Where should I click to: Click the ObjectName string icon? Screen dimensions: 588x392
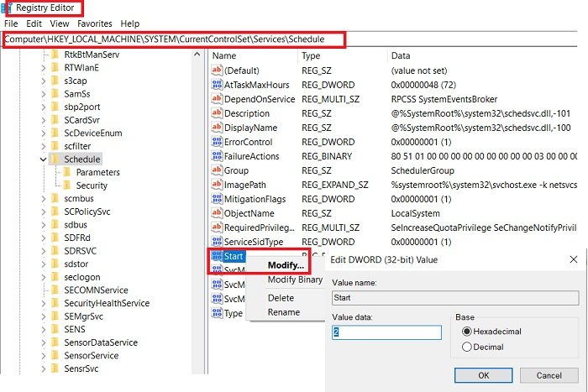tap(217, 213)
